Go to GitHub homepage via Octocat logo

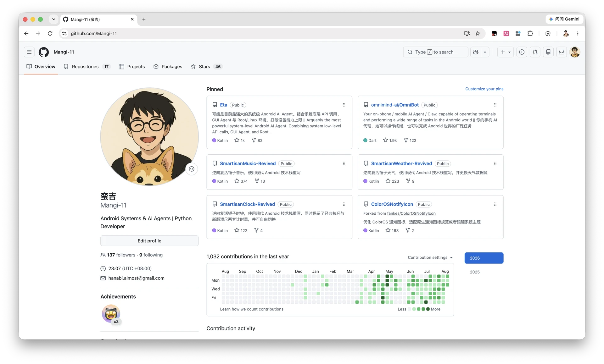pos(44,52)
